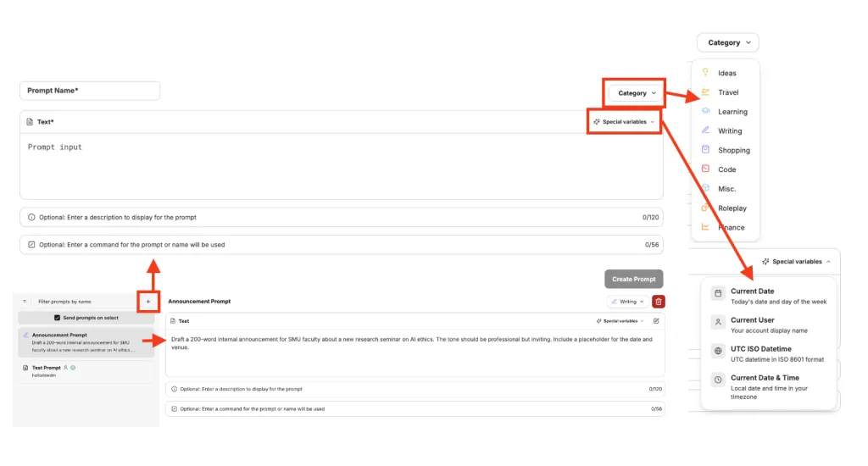The height and width of the screenshot is (466, 868).
Task: Select Test Prompt in the sidebar list
Action: [x=86, y=371]
